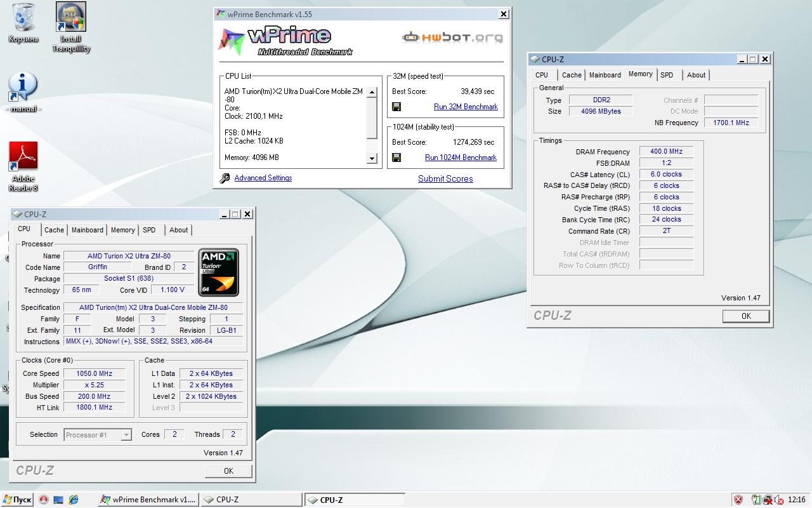Click the memory Type DDR2 value
812x508 pixels.
pos(600,100)
